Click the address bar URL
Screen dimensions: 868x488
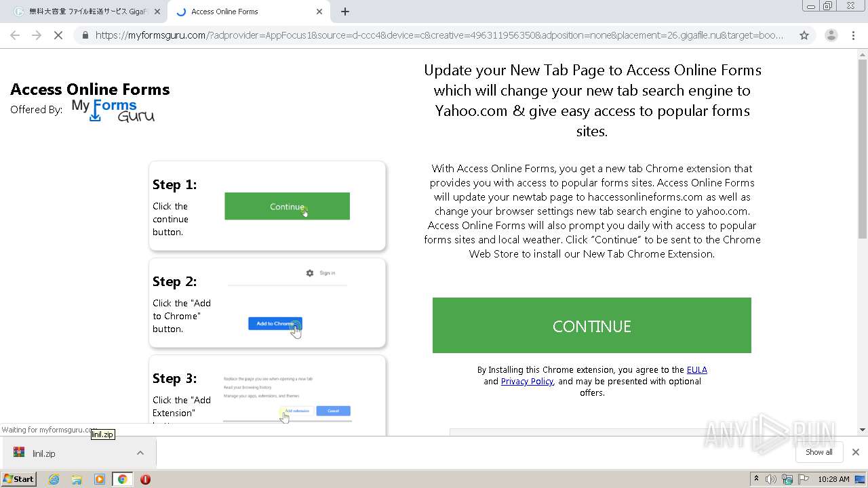439,35
